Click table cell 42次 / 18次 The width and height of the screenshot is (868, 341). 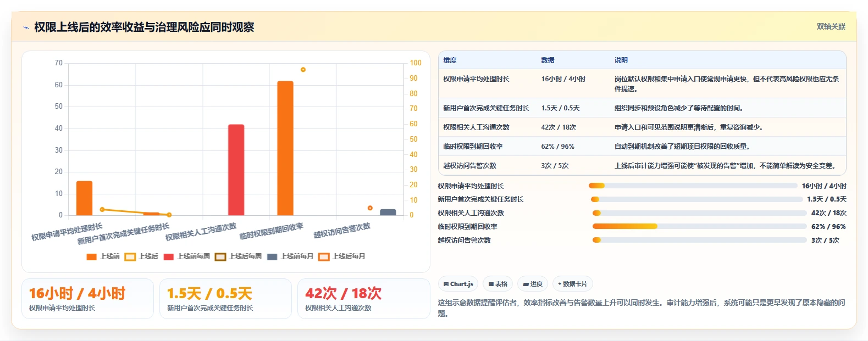pyautogui.click(x=559, y=127)
